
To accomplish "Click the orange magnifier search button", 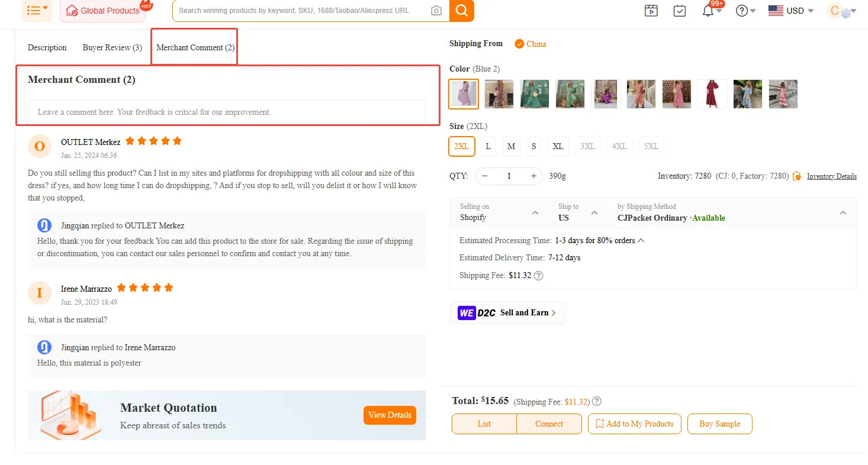I will coord(462,11).
